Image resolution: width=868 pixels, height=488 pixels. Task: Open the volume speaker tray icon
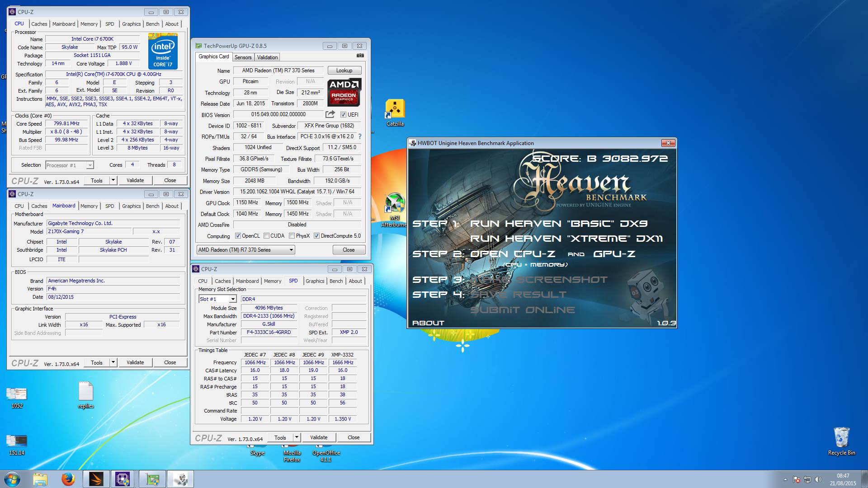point(818,479)
